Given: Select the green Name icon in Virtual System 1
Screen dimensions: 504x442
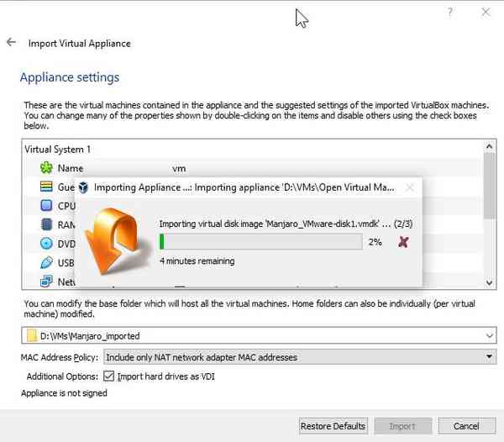Looking at the screenshot, I should (x=46, y=168).
